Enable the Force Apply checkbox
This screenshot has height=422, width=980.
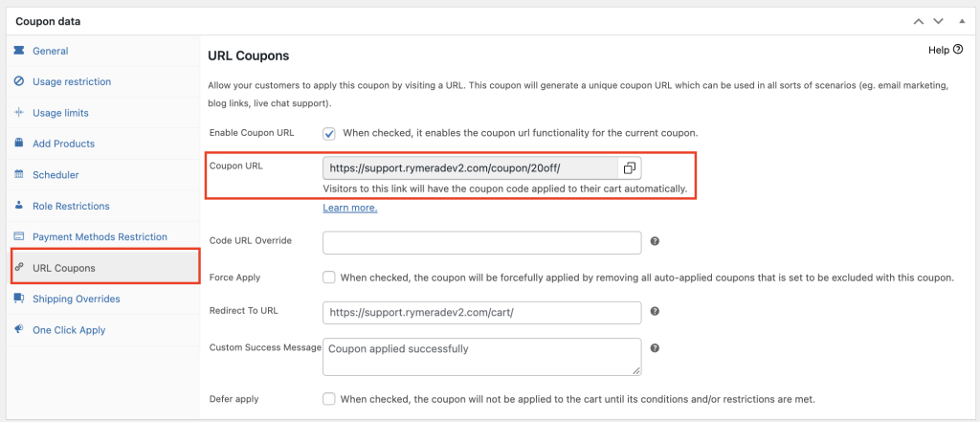(329, 278)
